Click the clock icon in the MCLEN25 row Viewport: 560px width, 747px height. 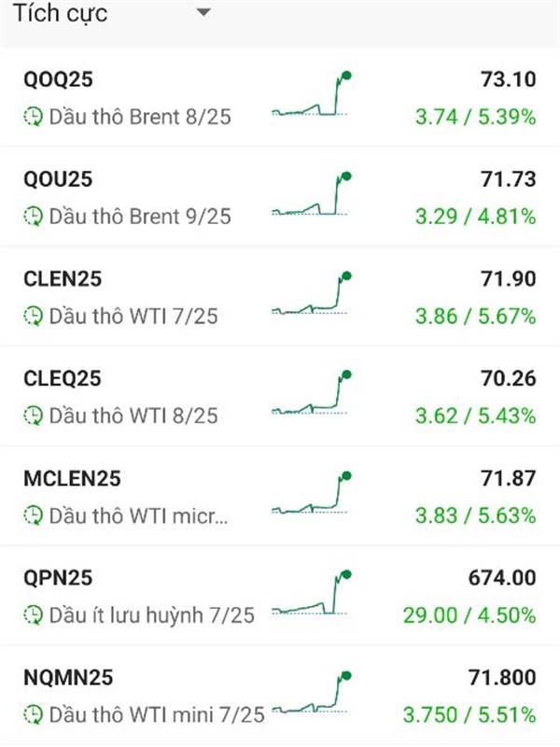34,515
